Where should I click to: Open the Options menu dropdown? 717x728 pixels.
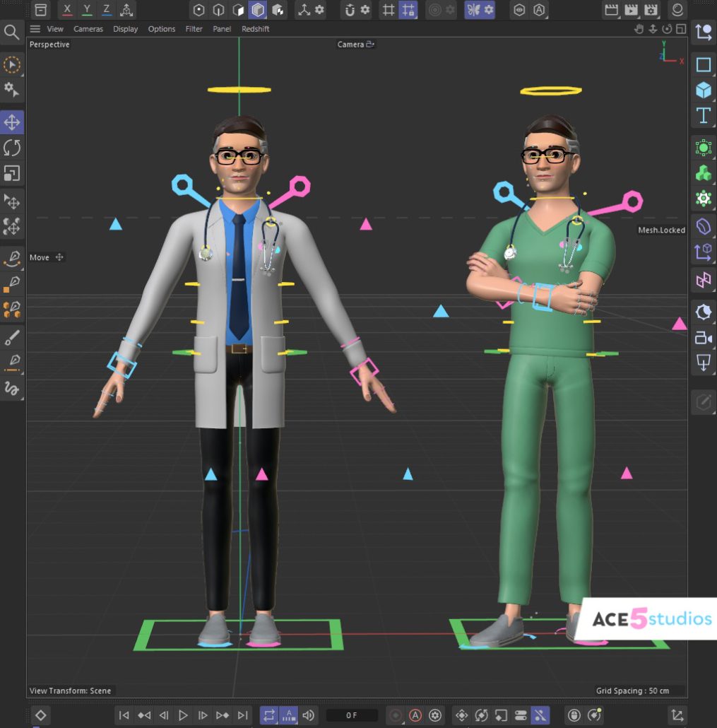(161, 29)
